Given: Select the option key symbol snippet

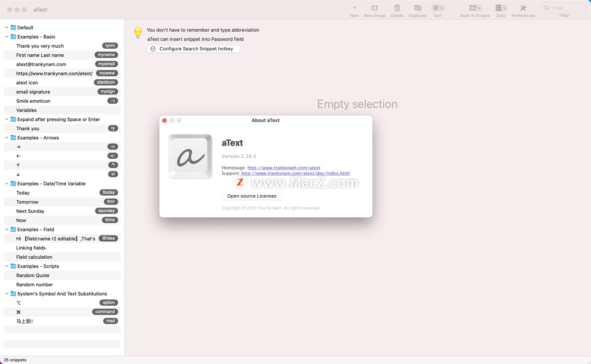Looking at the screenshot, I should [62, 303].
